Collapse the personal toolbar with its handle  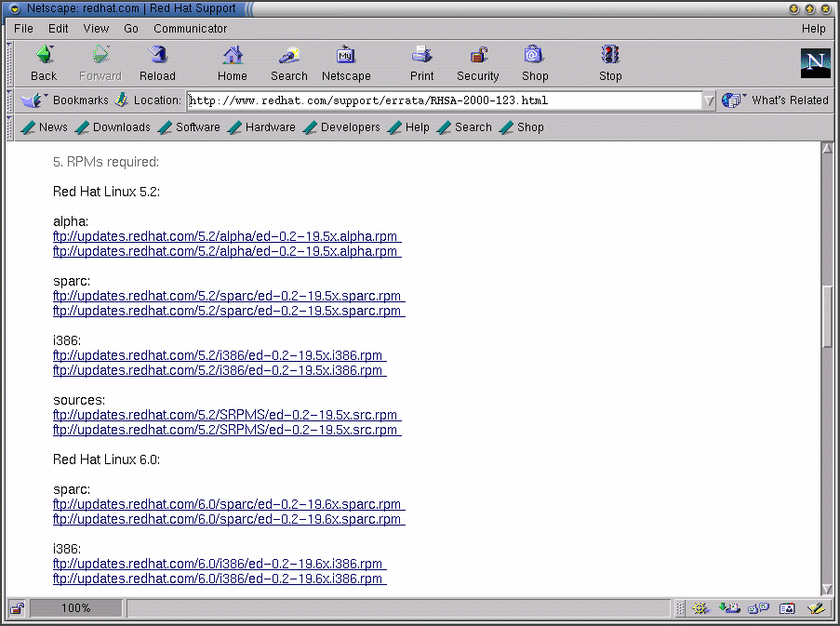click(x=9, y=127)
